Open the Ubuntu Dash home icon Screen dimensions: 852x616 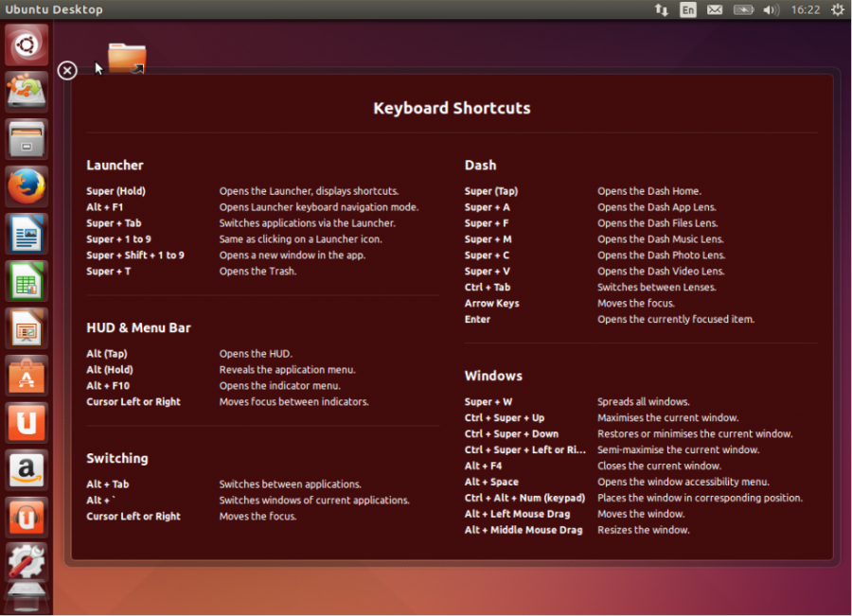(x=26, y=44)
